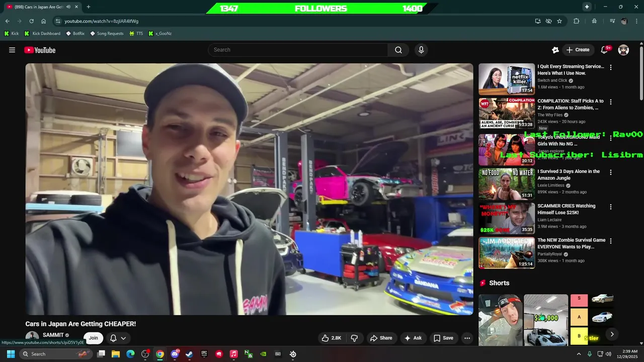Image resolution: width=644 pixels, height=362 pixels.
Task: Open the Chrome home page button
Action: [43, 21]
